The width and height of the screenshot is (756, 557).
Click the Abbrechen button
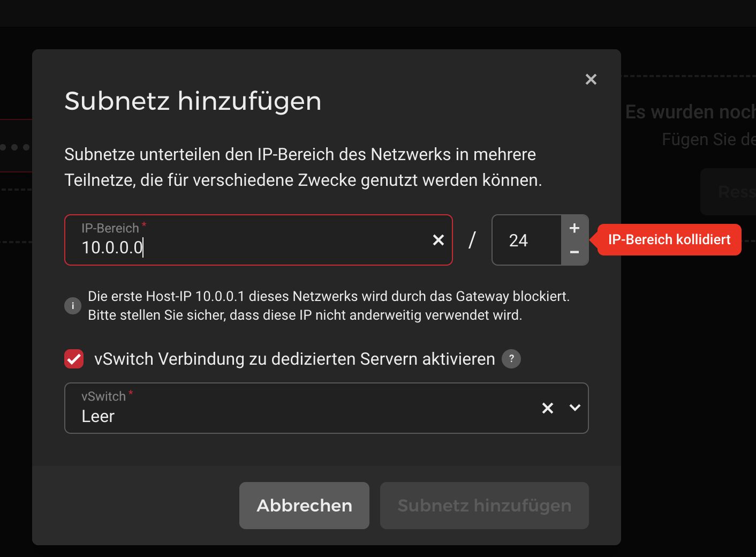point(304,506)
